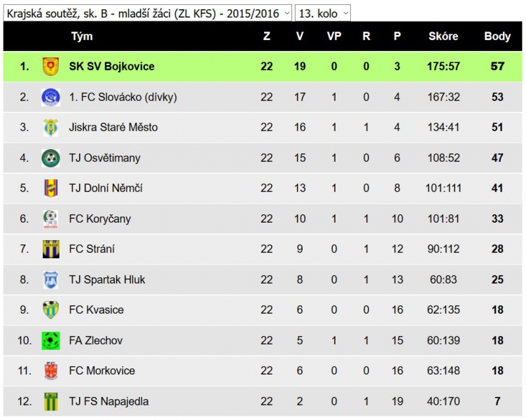
Task: Click the FA Zlechov green square logo
Action: click(50, 341)
